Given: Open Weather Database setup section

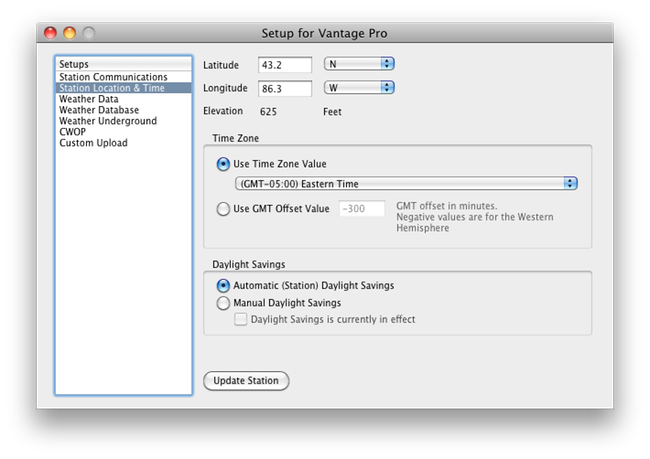Looking at the screenshot, I should 124,110.
